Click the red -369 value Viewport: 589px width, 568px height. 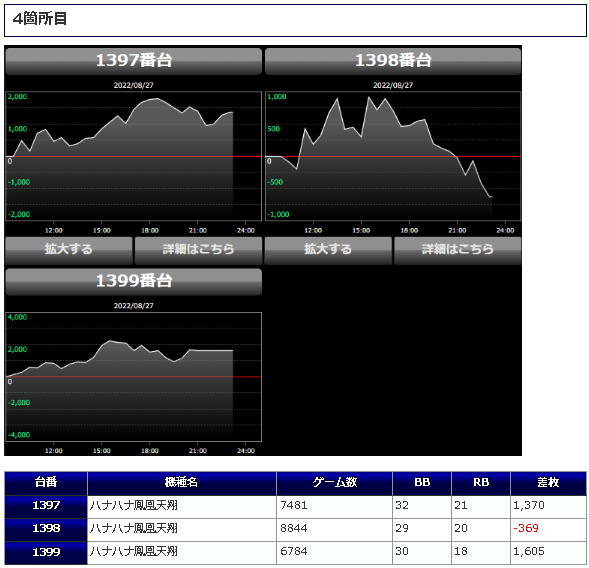pos(526,529)
